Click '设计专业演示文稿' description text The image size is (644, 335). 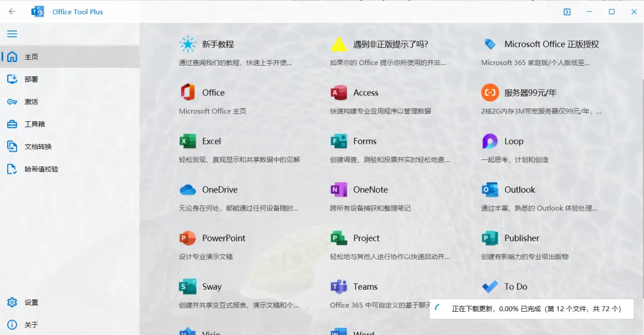[x=205, y=256]
